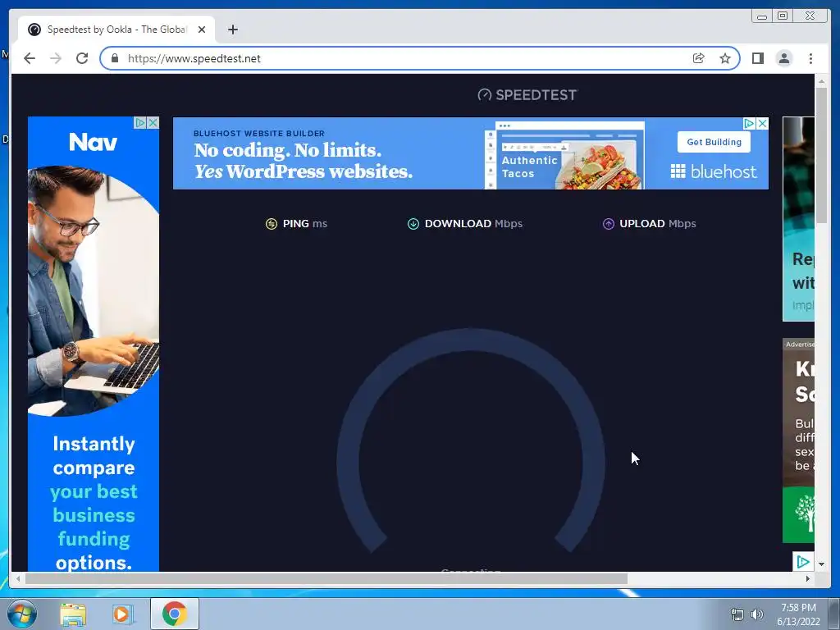Click the Instantly compare ad text

(94, 503)
